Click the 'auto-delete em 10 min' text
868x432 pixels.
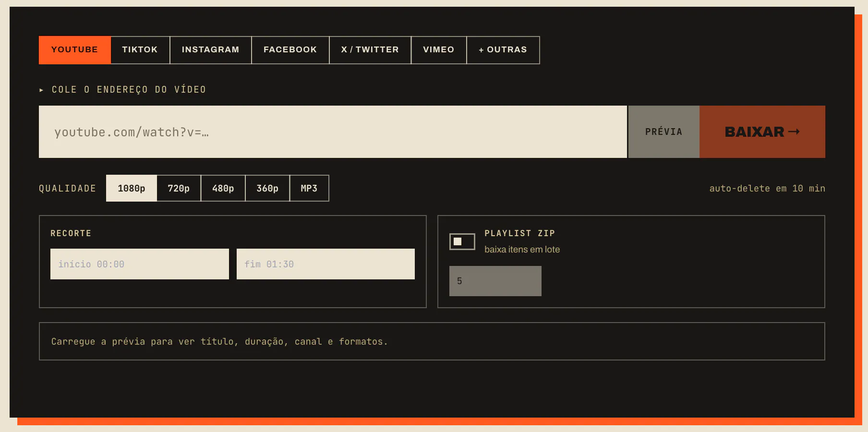(x=767, y=189)
